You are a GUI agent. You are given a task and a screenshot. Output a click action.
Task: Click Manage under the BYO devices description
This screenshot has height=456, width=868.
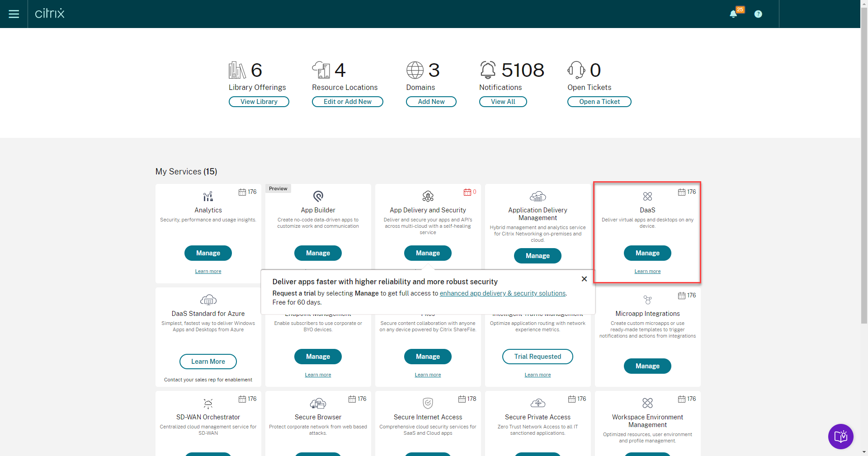point(318,357)
